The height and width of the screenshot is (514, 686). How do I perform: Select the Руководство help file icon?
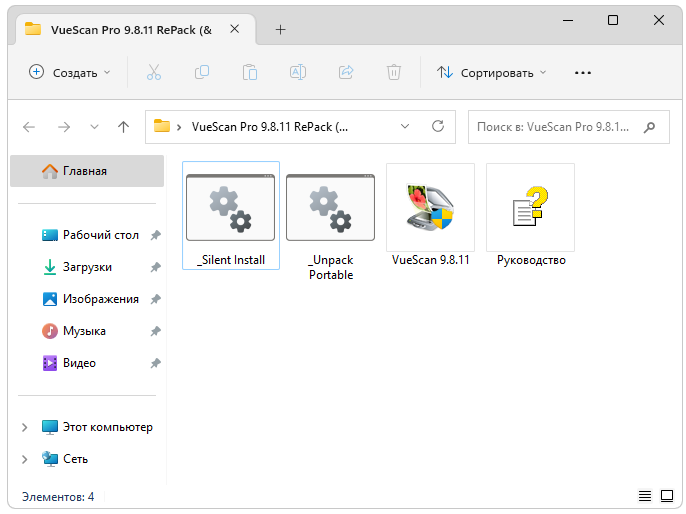coord(530,206)
